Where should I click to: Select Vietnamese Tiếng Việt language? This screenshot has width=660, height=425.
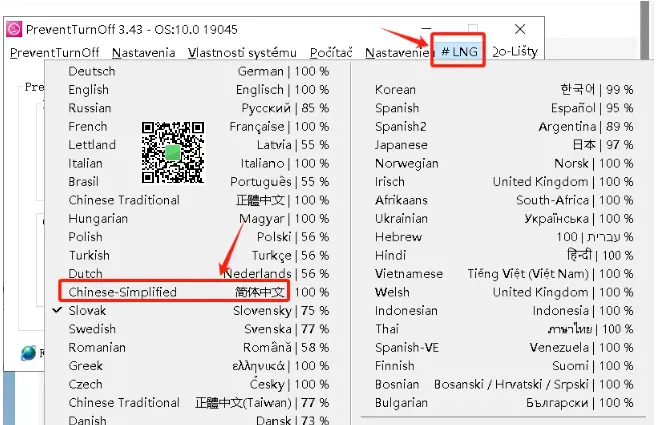pyautogui.click(x=504, y=274)
